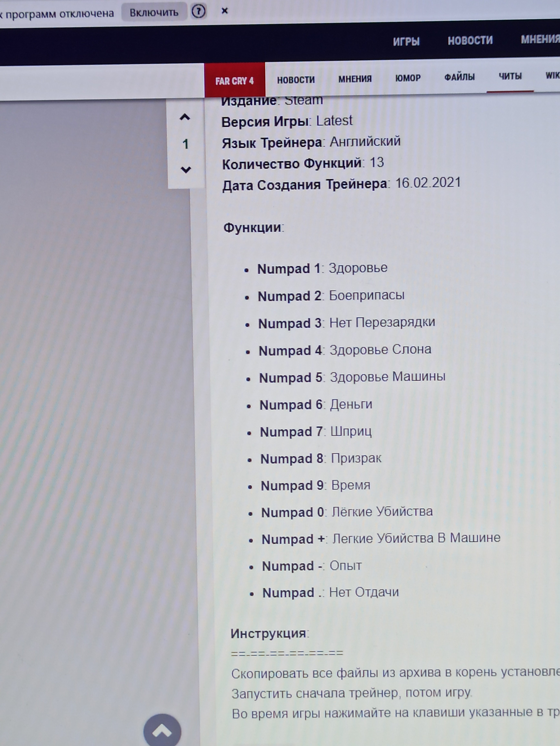Dismiss the notification bar with X

coord(225,11)
